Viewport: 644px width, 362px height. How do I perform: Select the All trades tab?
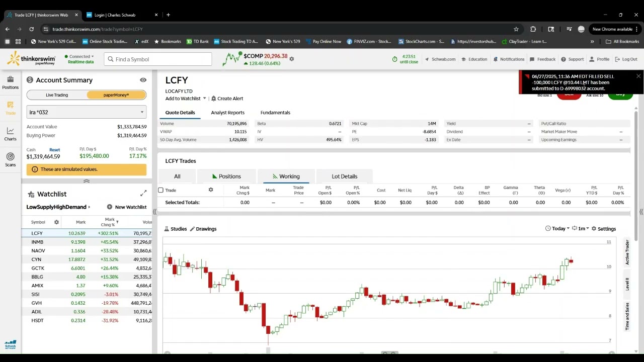[x=177, y=176]
